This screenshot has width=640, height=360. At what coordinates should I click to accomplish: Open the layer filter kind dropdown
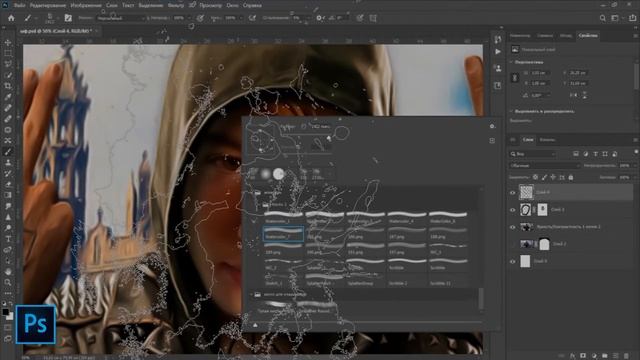click(533, 154)
